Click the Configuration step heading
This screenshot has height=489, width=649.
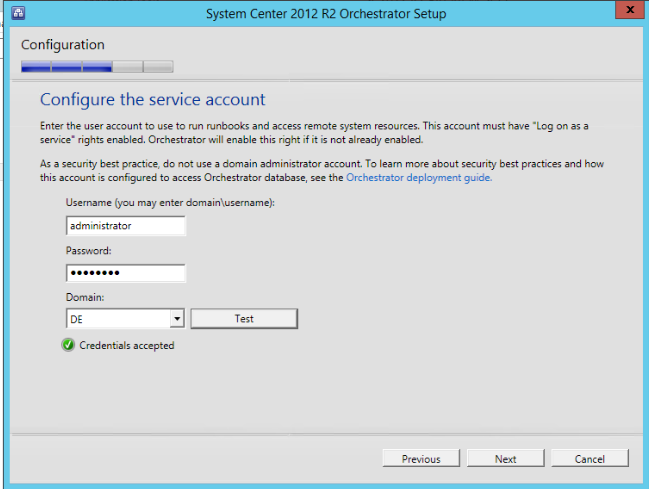click(62, 45)
